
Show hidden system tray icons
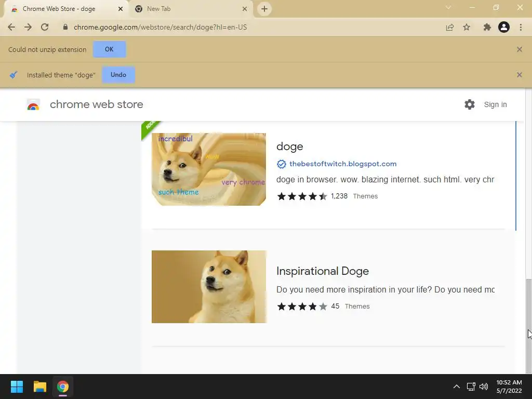click(457, 387)
